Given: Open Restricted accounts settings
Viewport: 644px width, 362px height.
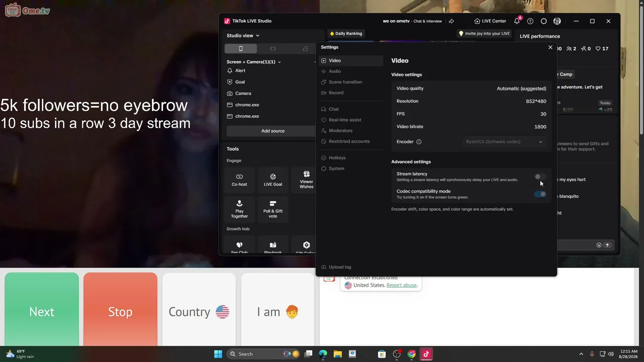Looking at the screenshot, I should (x=352, y=141).
